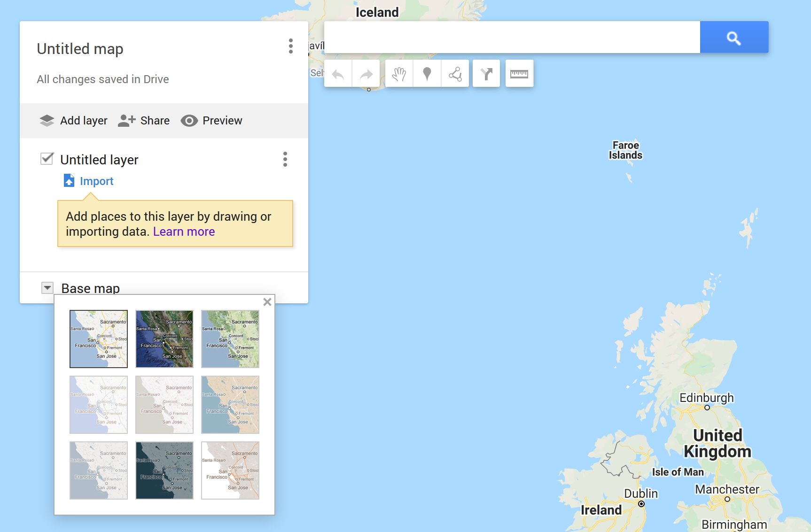Click the Dublin city label on the map
Screen dimensions: 811x532
(641, 493)
